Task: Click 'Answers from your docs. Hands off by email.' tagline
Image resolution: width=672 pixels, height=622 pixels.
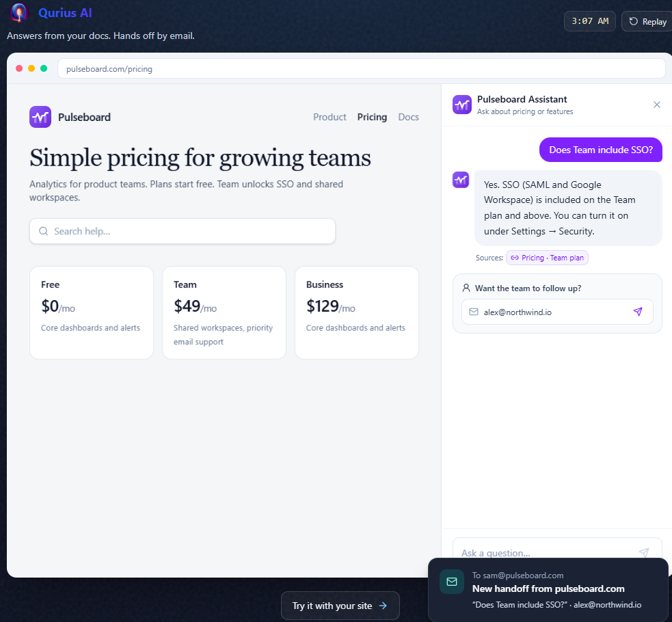Action: click(x=100, y=36)
